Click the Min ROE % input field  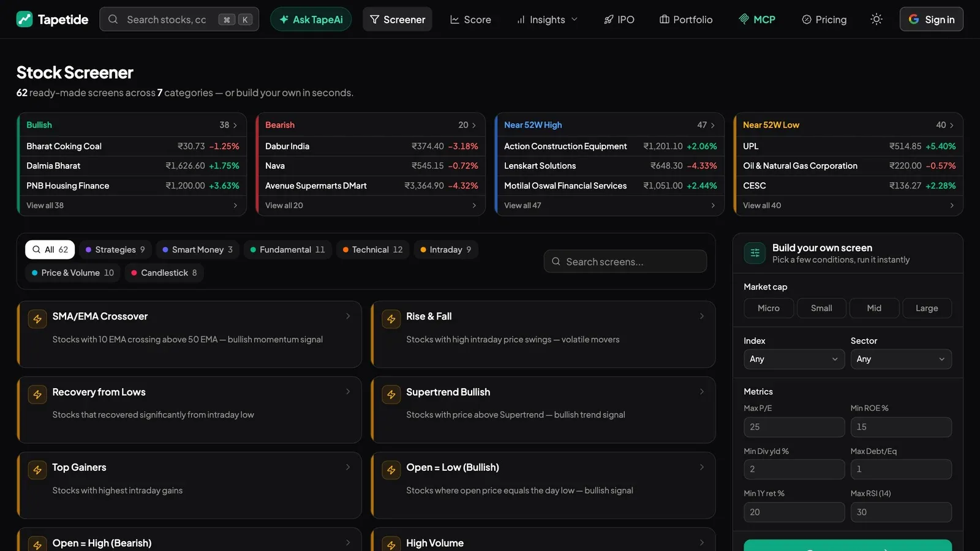click(x=901, y=427)
